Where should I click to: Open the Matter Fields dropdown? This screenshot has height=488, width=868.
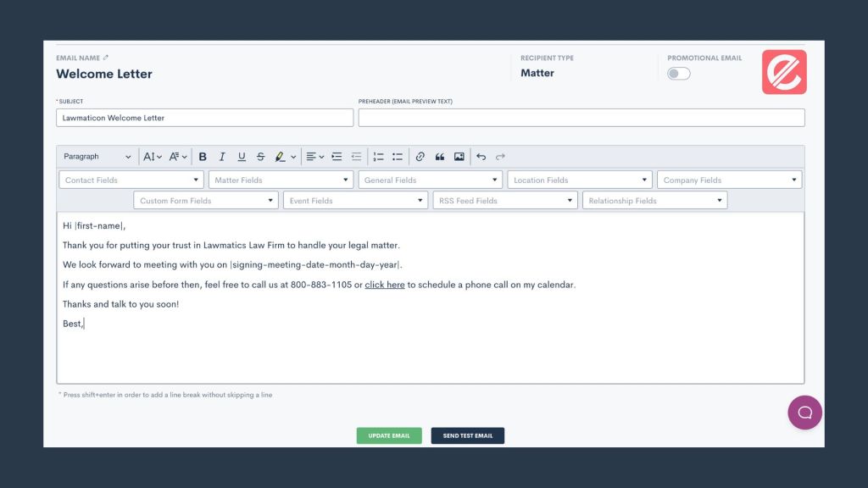281,180
